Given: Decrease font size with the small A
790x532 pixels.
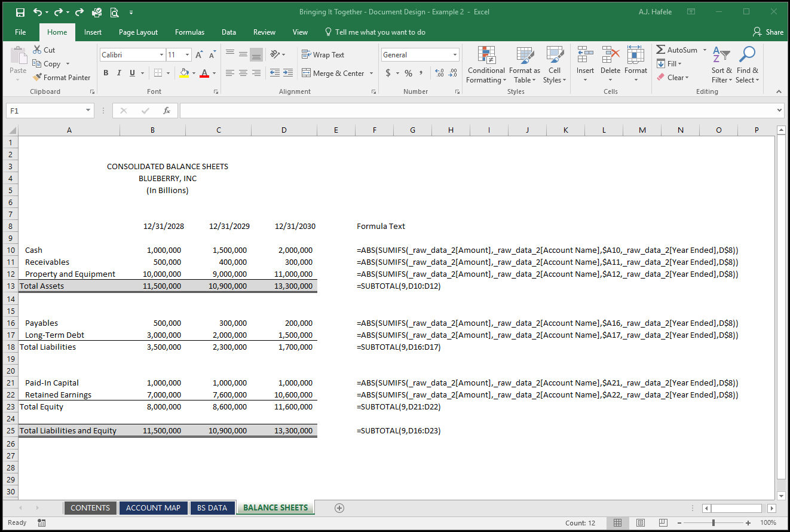Looking at the screenshot, I should click(x=212, y=55).
